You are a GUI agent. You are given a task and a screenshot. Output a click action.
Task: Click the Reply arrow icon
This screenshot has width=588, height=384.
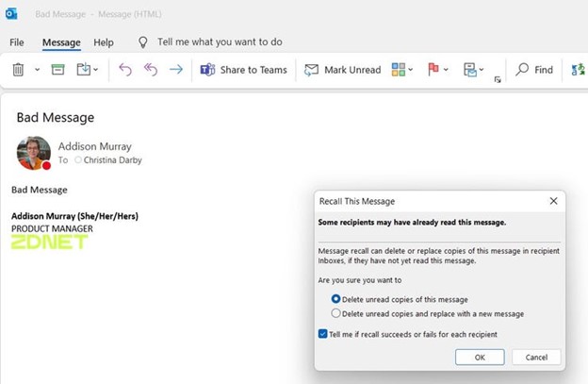125,70
